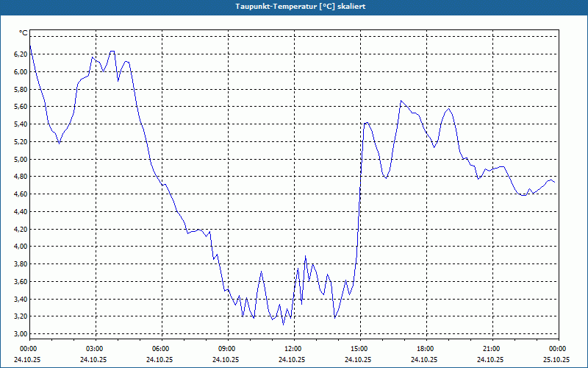Screen dimensions: 588x368
Task: Select the '4,40' y-axis value
Action: coord(21,212)
